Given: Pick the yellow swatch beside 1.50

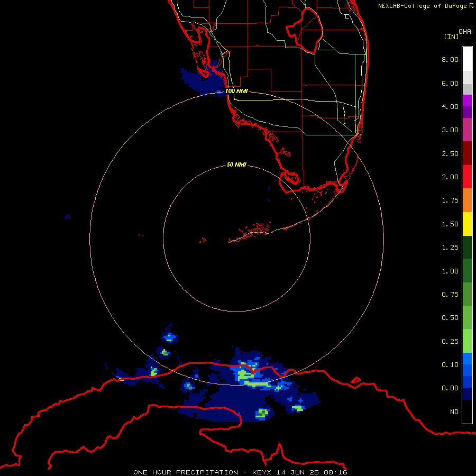Looking at the screenshot, I should (x=467, y=224).
